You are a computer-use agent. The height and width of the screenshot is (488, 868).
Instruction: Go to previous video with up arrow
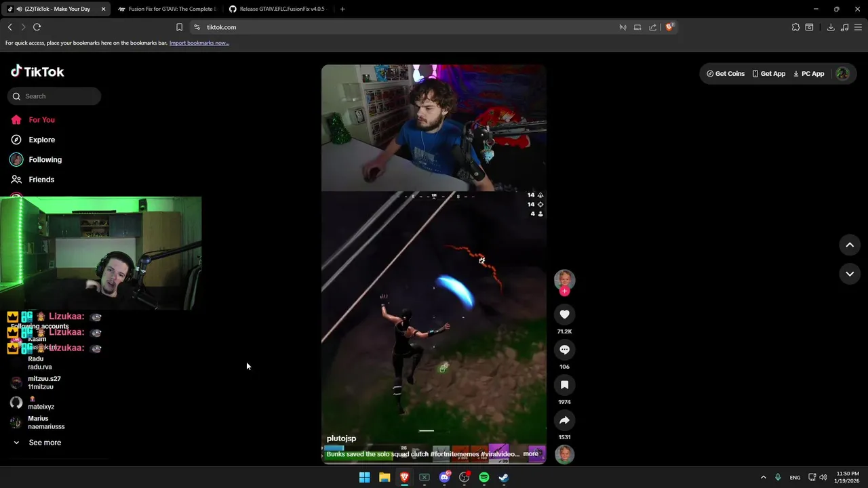[x=850, y=245]
